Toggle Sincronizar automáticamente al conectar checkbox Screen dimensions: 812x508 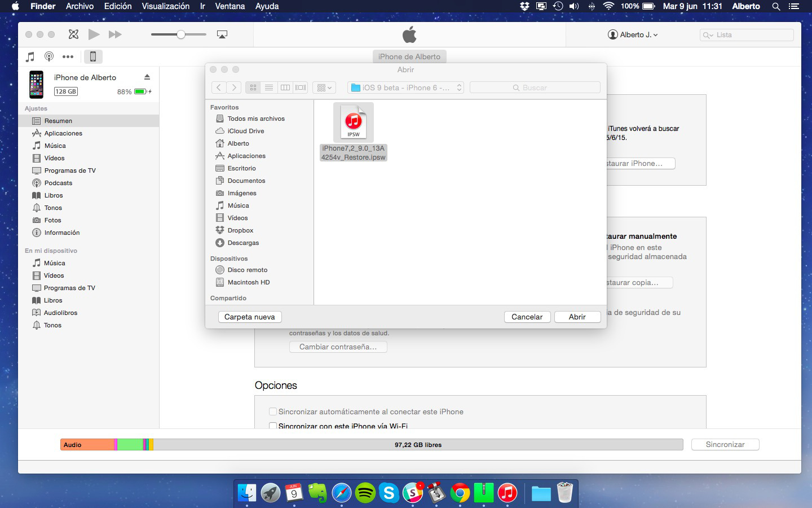[x=273, y=411]
